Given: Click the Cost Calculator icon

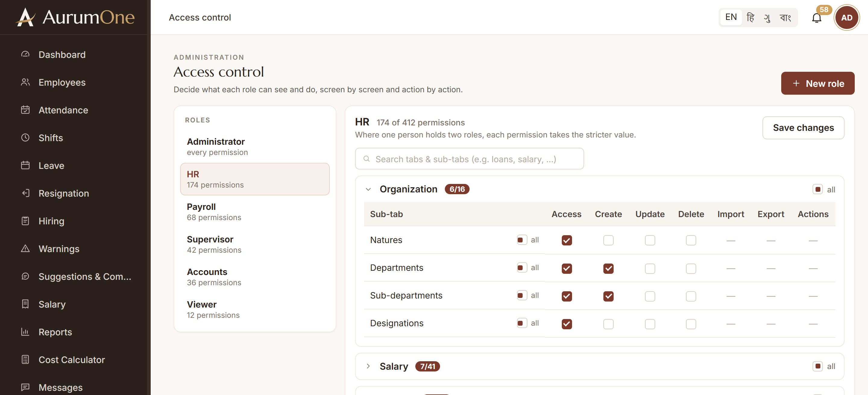Looking at the screenshot, I should 25,360.
